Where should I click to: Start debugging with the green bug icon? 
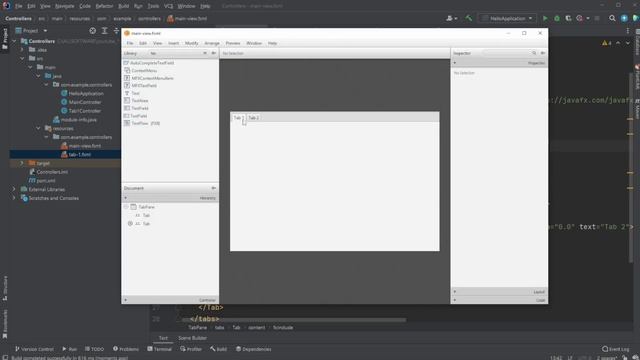tap(557, 18)
